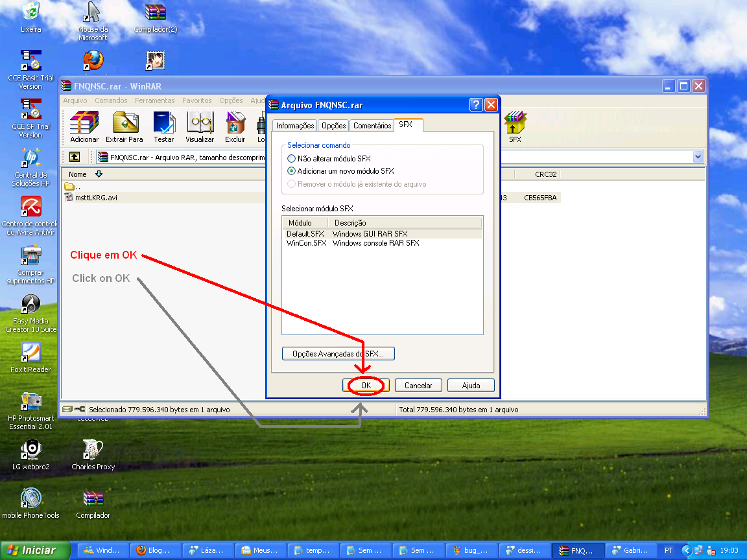Click the Extrair Para toolbar icon
The width and height of the screenshot is (747, 560).
click(x=124, y=126)
